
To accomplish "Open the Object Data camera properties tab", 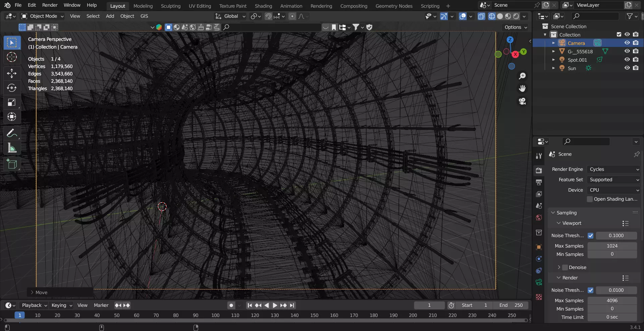I will click(539, 282).
